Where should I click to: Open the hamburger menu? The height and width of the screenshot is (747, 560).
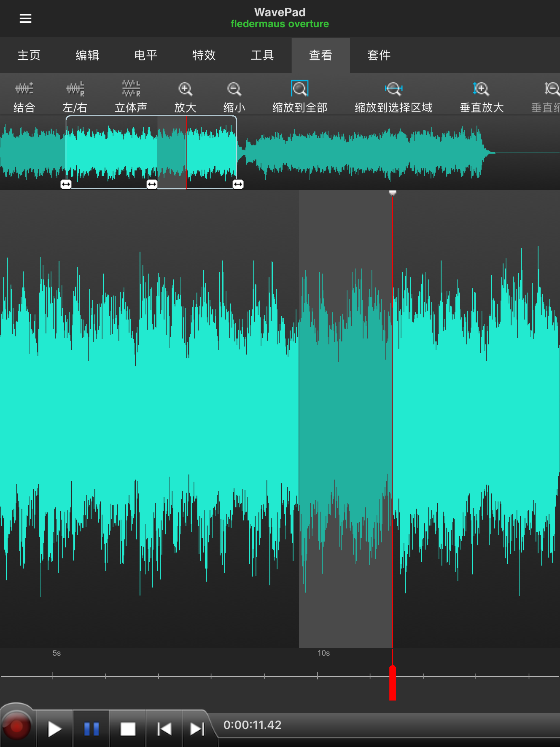25,19
